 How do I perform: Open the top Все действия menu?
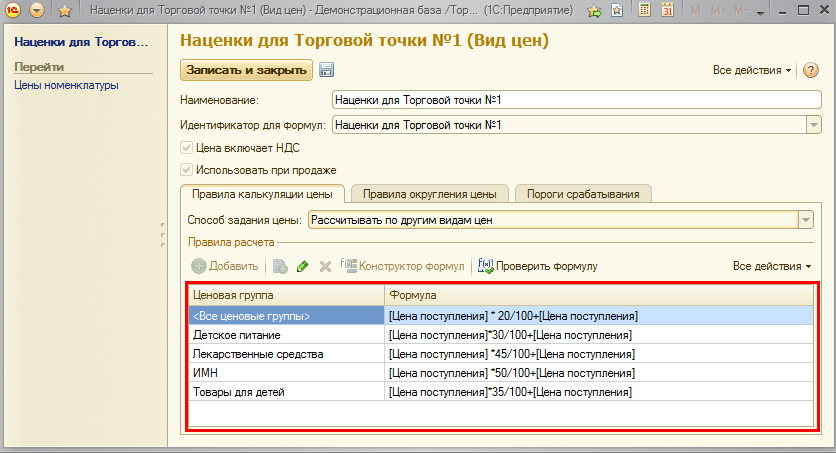point(752,71)
